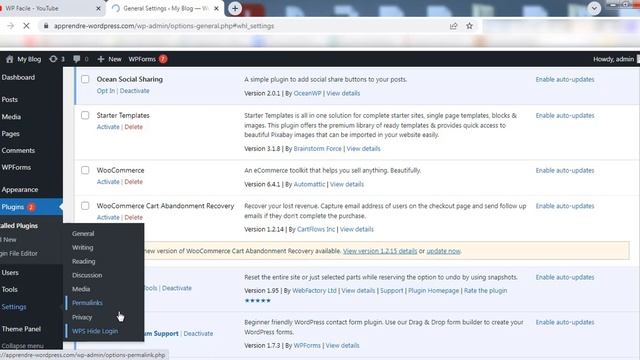
Task: Open Tools in the sidebar
Action: pyautogui.click(x=9, y=289)
